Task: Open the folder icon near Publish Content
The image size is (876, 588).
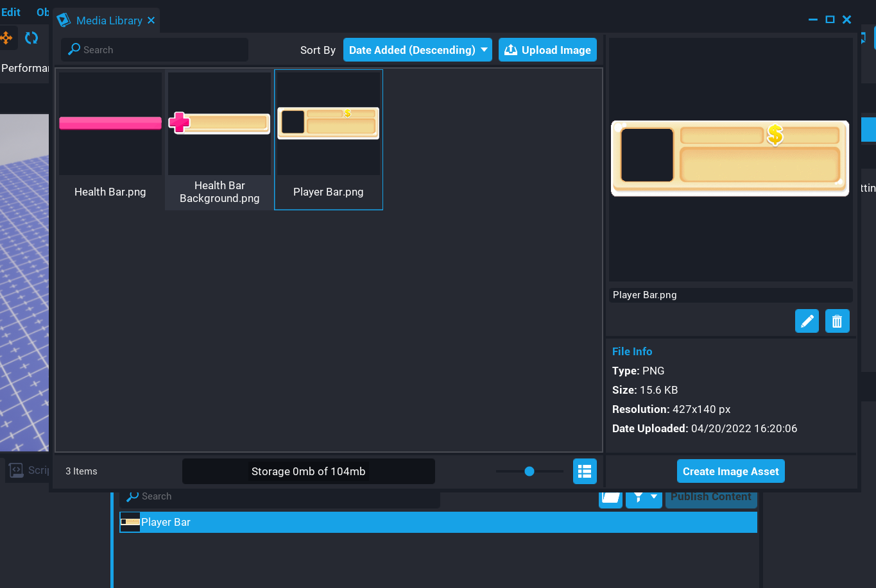Action: (610, 496)
